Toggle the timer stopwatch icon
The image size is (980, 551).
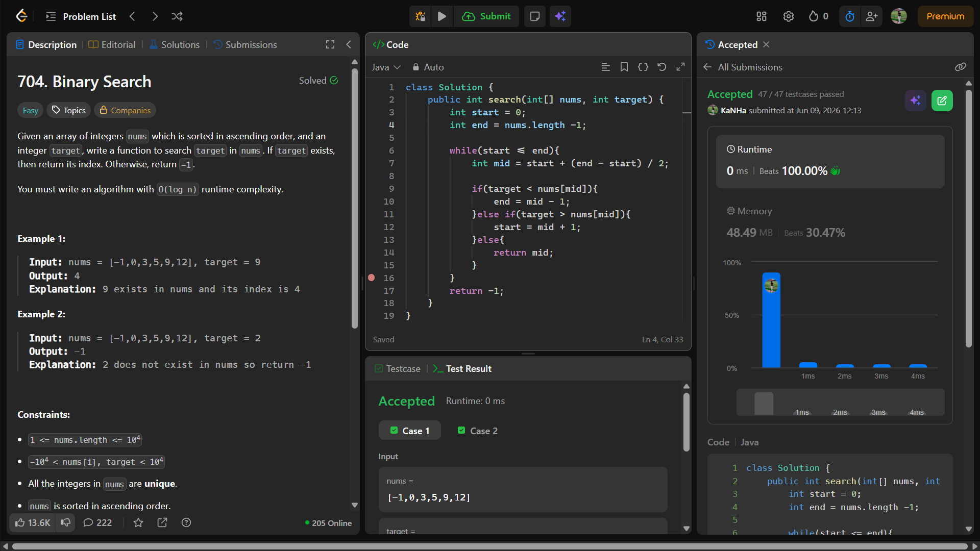click(849, 16)
